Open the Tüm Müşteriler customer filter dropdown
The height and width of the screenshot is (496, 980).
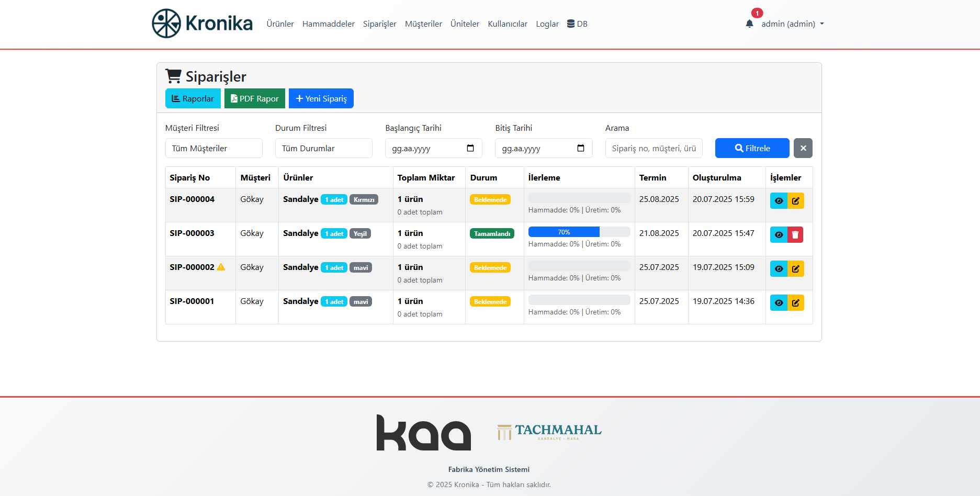coord(213,148)
